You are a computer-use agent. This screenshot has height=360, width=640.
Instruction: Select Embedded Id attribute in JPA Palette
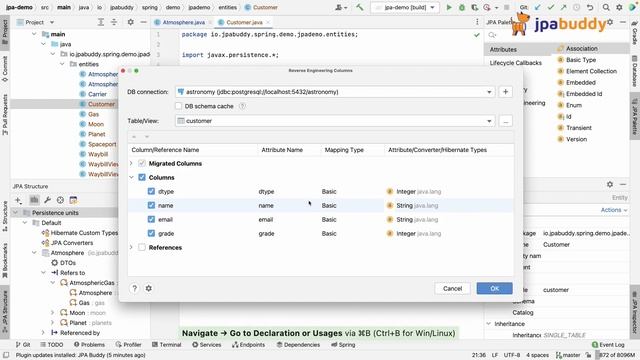[x=584, y=94]
